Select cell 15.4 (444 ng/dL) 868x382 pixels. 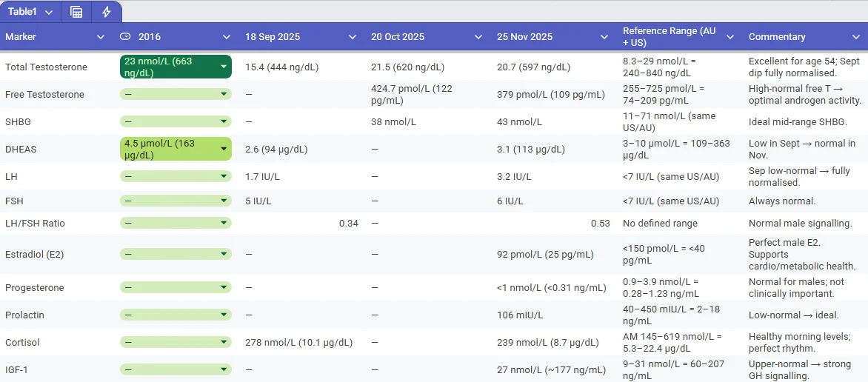click(x=281, y=67)
